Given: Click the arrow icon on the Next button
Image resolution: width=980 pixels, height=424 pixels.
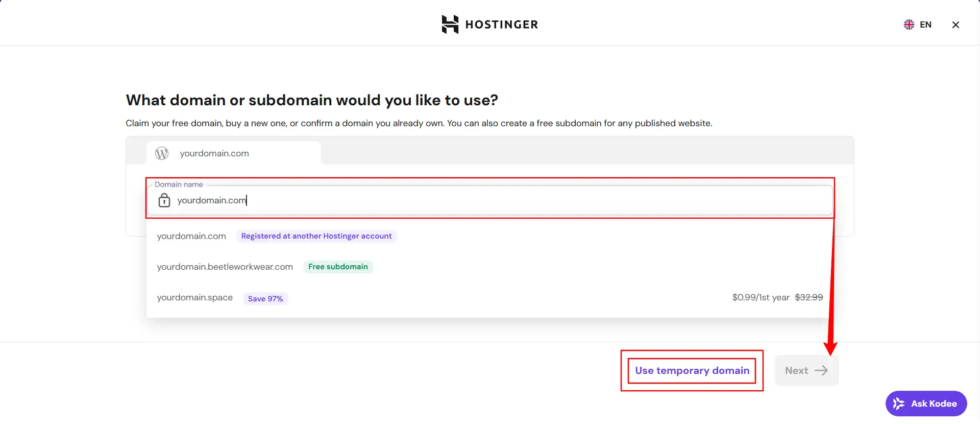Looking at the screenshot, I should pyautogui.click(x=821, y=370).
